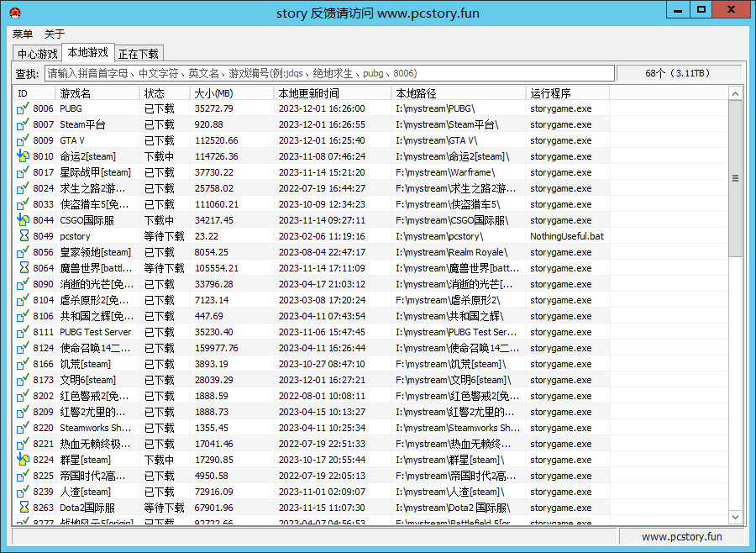Viewport: 756px width, 553px height.
Task: Select the 2023-12-01 16:26:55 time cell
Action: (322, 124)
